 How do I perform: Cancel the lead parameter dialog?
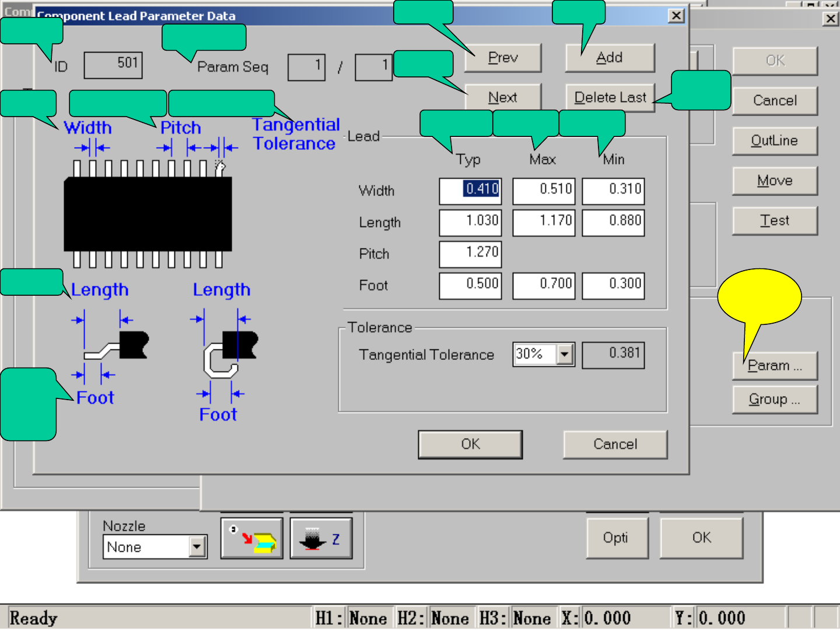coord(615,444)
